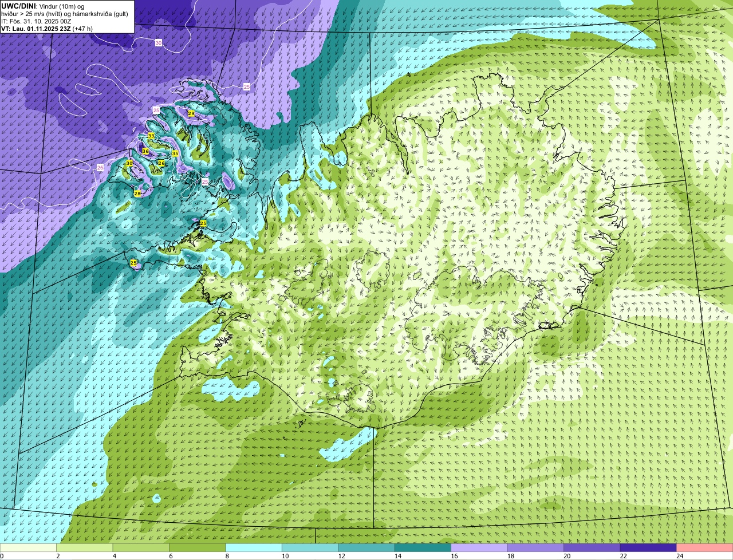Click the 4–6 m/s green legend swatch
The width and height of the screenshot is (733, 560).
(x=141, y=548)
